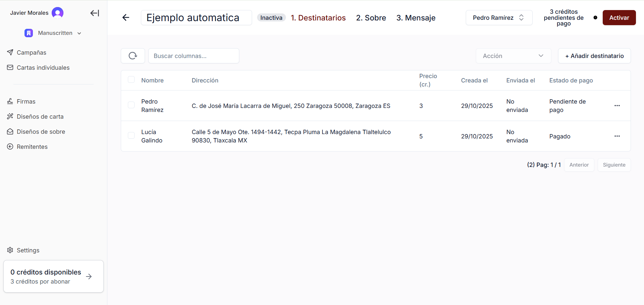Open Firmas in the sidebar
The width and height of the screenshot is (644, 305).
pyautogui.click(x=26, y=101)
